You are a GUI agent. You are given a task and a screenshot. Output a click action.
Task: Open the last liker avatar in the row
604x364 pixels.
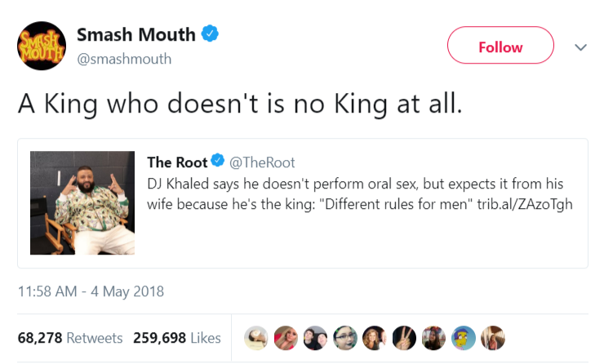tap(493, 337)
